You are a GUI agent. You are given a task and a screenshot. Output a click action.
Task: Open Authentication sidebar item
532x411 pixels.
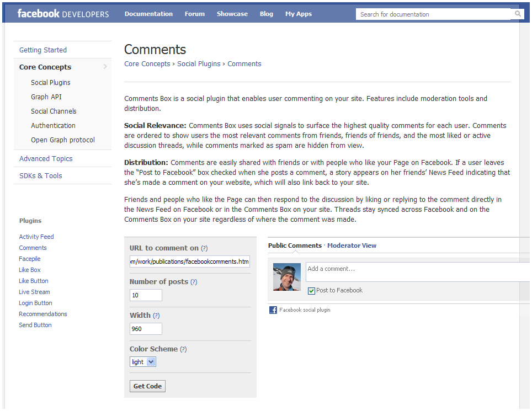[54, 125]
